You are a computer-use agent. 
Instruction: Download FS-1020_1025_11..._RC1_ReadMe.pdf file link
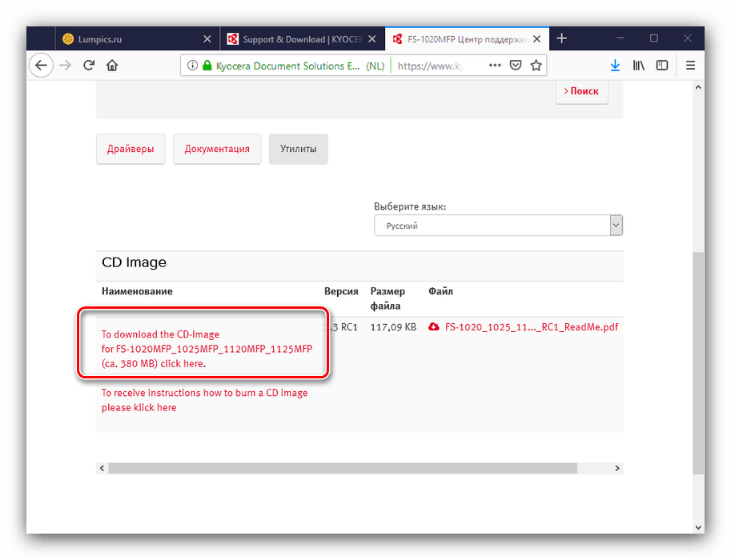pyautogui.click(x=532, y=327)
